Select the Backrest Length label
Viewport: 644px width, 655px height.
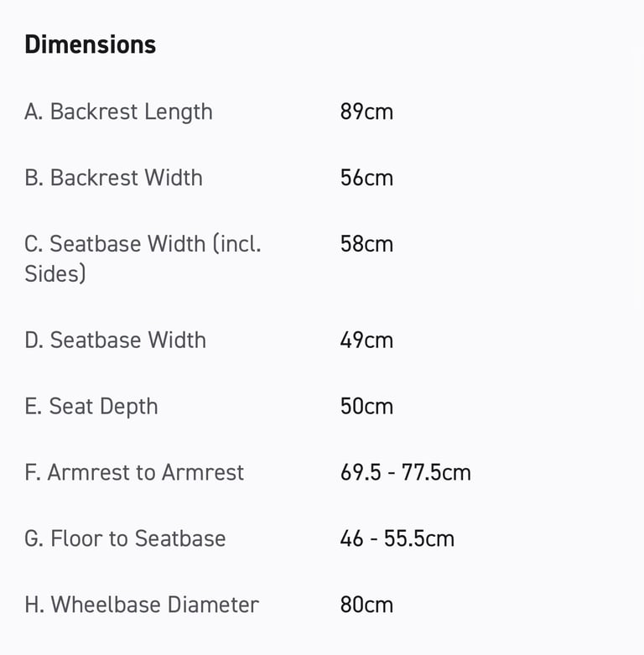point(118,112)
